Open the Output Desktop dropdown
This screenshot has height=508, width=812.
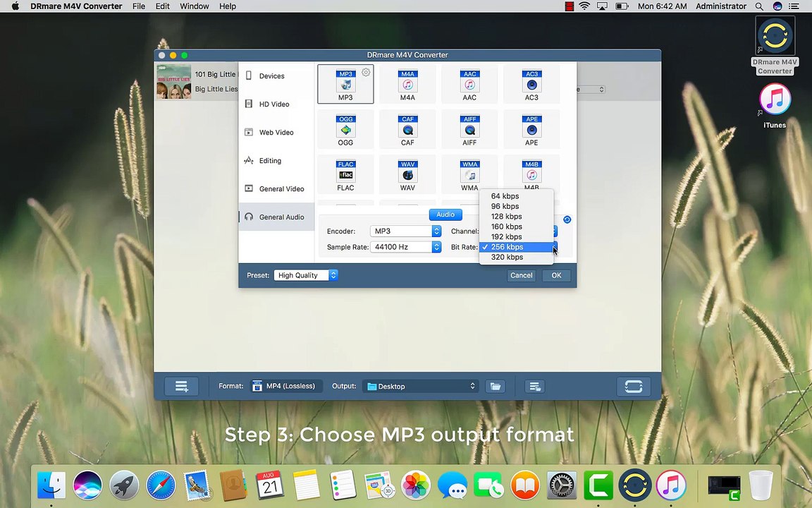[x=421, y=386]
